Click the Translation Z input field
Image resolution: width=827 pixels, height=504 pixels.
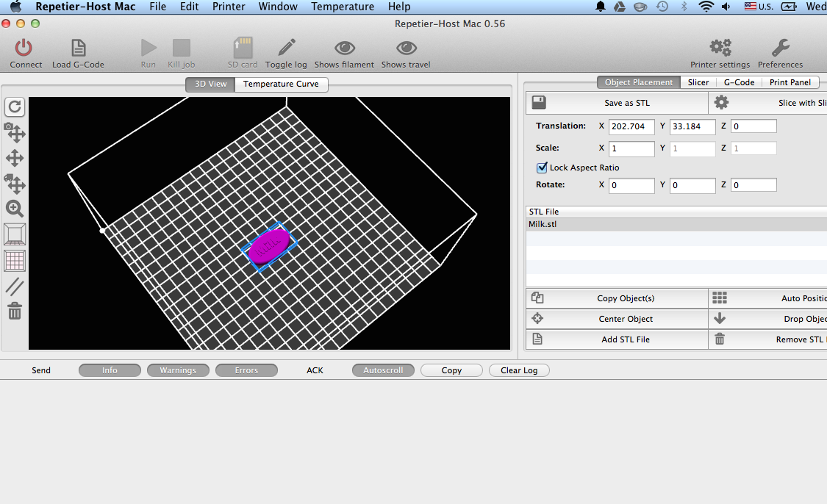pyautogui.click(x=753, y=126)
